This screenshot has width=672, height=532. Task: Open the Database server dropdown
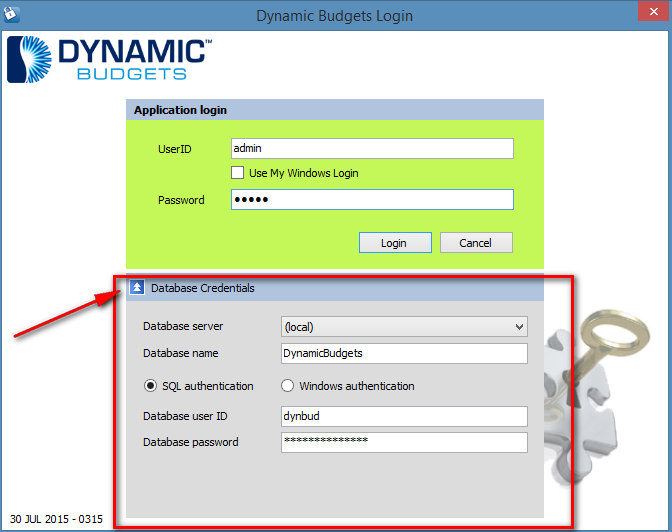point(404,327)
